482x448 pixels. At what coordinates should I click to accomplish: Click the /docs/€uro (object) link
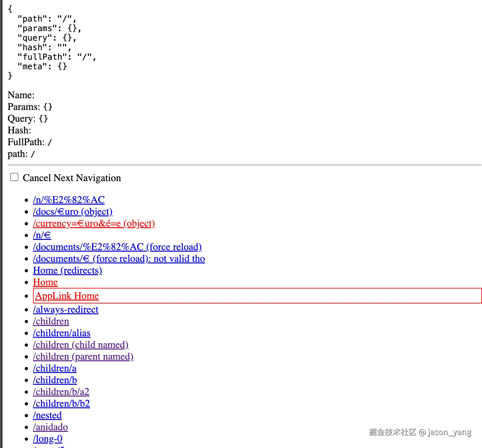(x=73, y=212)
